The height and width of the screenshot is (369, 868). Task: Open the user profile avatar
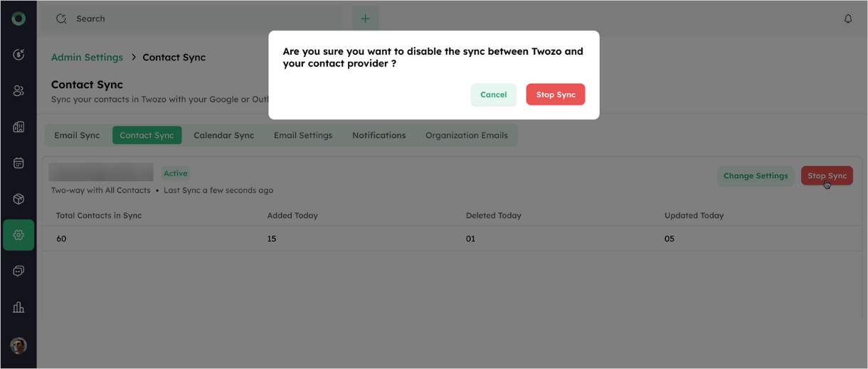(18, 346)
